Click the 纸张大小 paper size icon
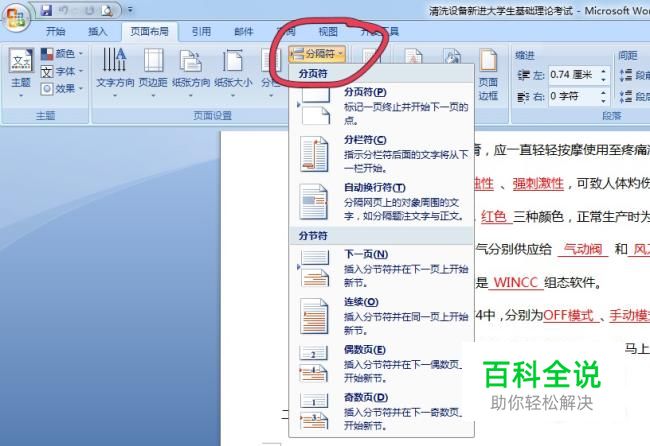650x446 pixels. (x=233, y=60)
